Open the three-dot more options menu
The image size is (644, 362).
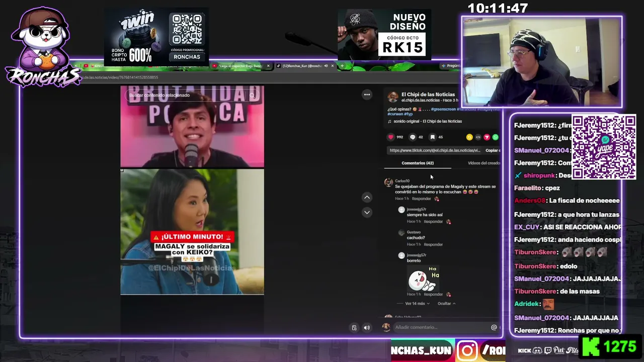[x=367, y=95]
